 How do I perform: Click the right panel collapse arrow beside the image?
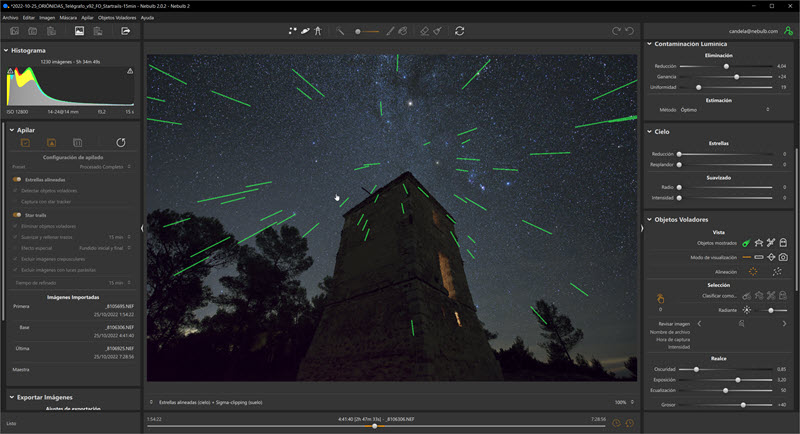[x=642, y=228]
